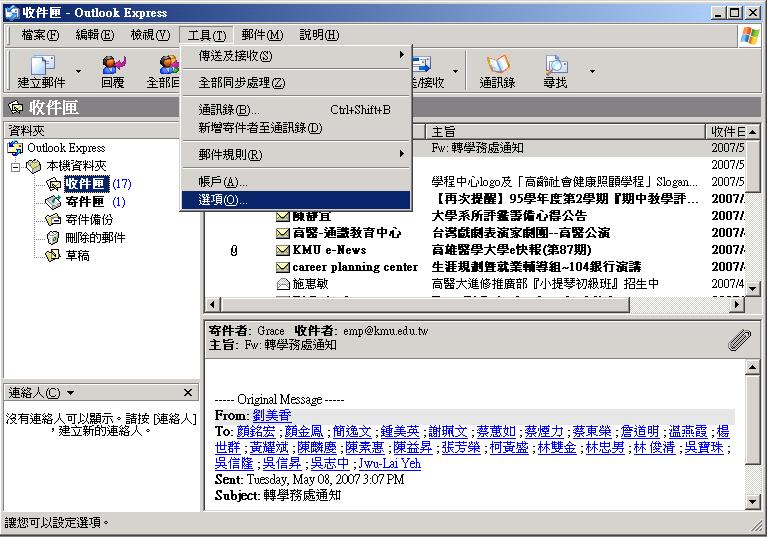This screenshot has width=767, height=537.
Task: Click the message list horizontal scrollbar thumb
Action: tap(424, 304)
